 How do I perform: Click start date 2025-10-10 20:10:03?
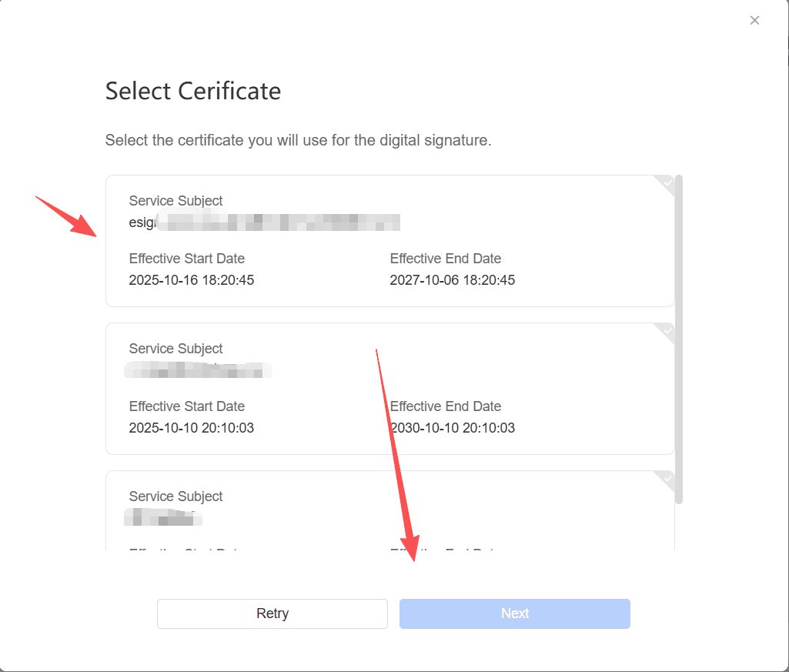click(192, 428)
